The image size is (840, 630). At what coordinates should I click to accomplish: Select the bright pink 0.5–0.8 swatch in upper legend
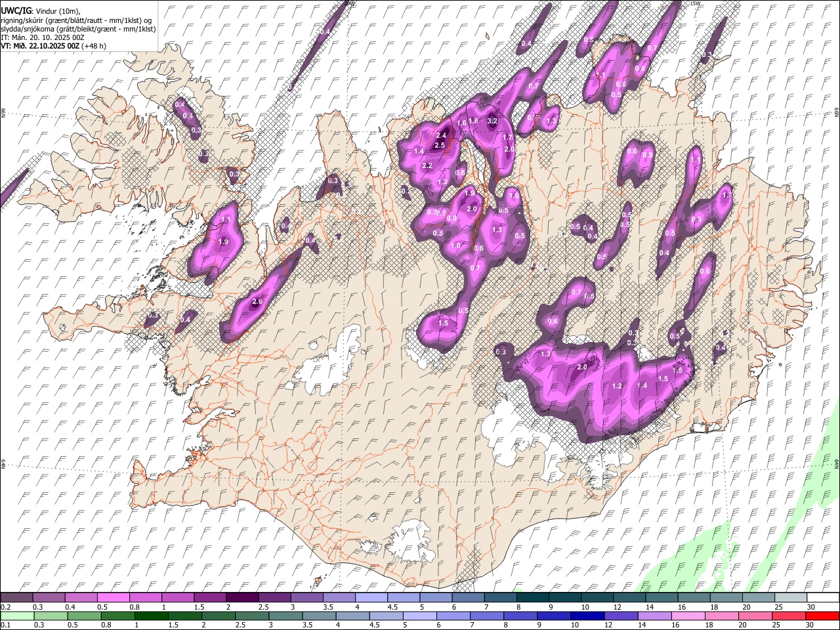coord(113,598)
